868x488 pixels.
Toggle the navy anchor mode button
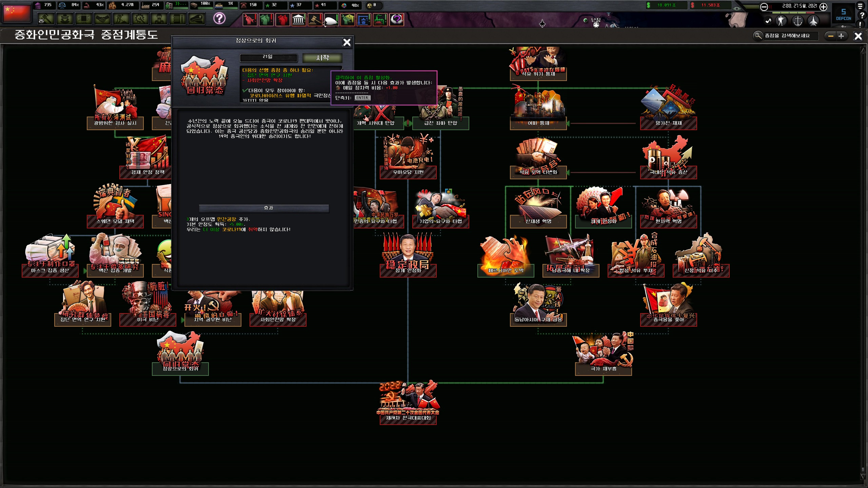coord(797,21)
